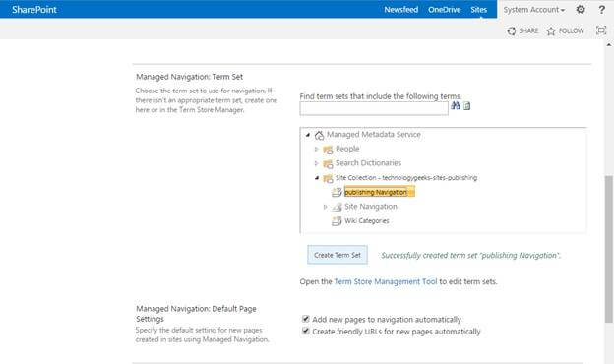Click the focus on content icon
Image resolution: width=614 pixels, height=364 pixels.
coord(600,30)
